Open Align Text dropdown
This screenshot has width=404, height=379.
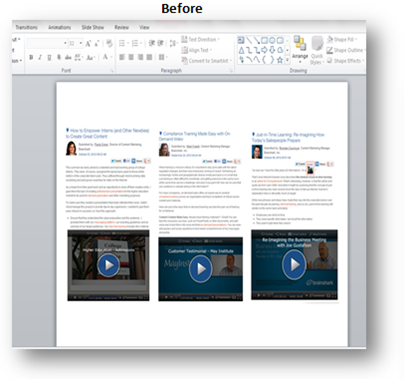coord(197,50)
